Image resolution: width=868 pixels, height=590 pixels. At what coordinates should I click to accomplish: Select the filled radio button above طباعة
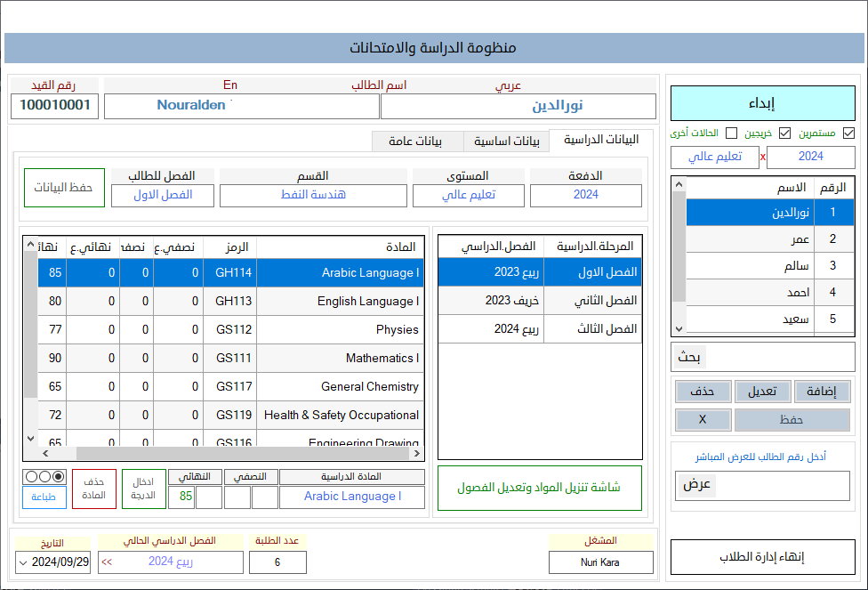(x=59, y=476)
